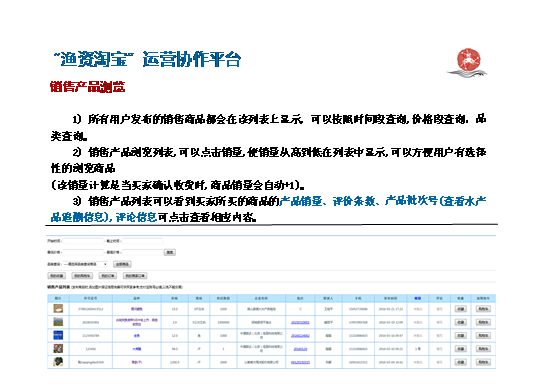This screenshot has height=390, width=554.
Task: Open the first row purple product name link
Action: coord(137,309)
